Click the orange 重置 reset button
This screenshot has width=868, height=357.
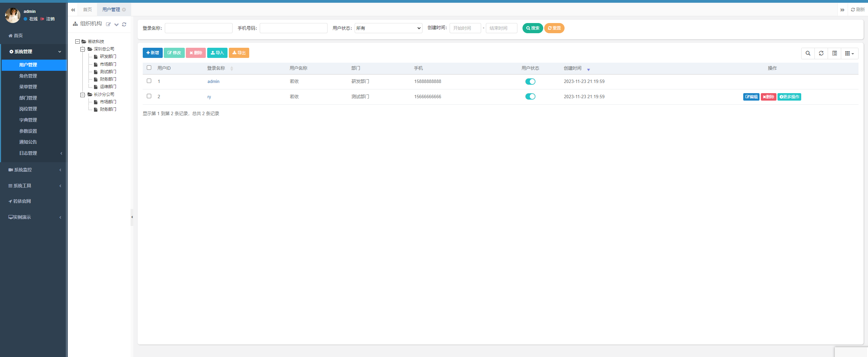point(554,28)
